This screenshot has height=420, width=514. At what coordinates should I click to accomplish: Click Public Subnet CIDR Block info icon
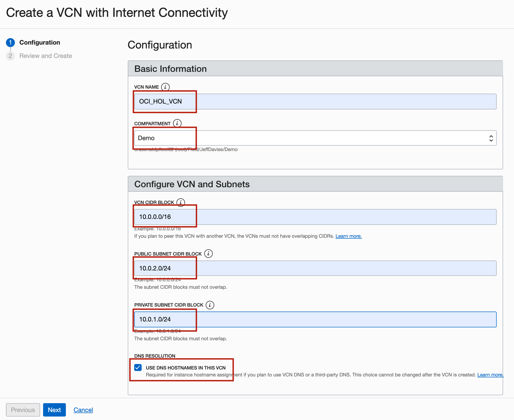coord(208,254)
